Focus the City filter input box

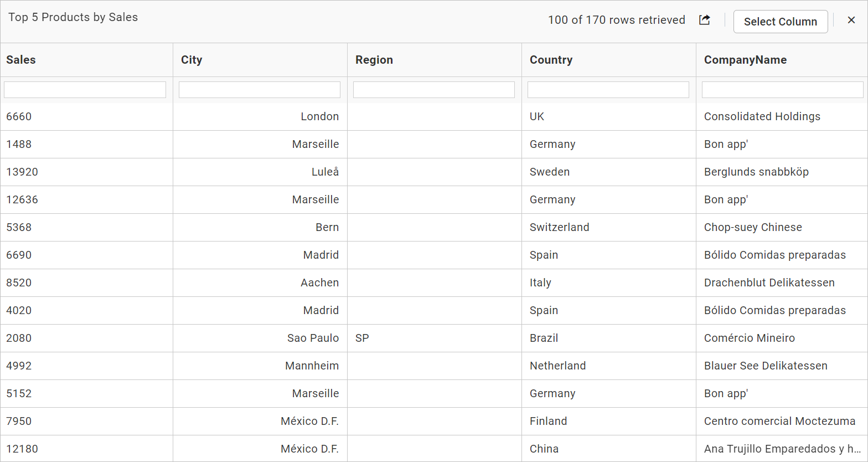(x=259, y=90)
